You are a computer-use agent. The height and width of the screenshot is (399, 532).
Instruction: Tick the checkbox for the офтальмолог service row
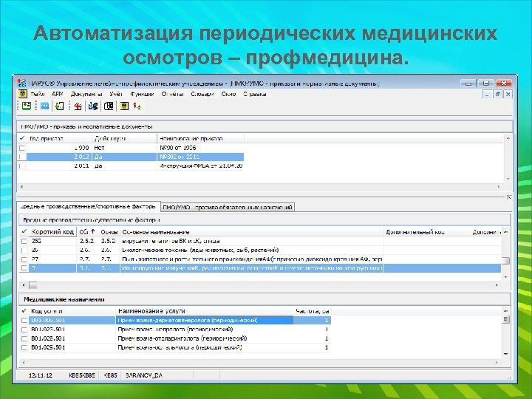[x=24, y=347]
